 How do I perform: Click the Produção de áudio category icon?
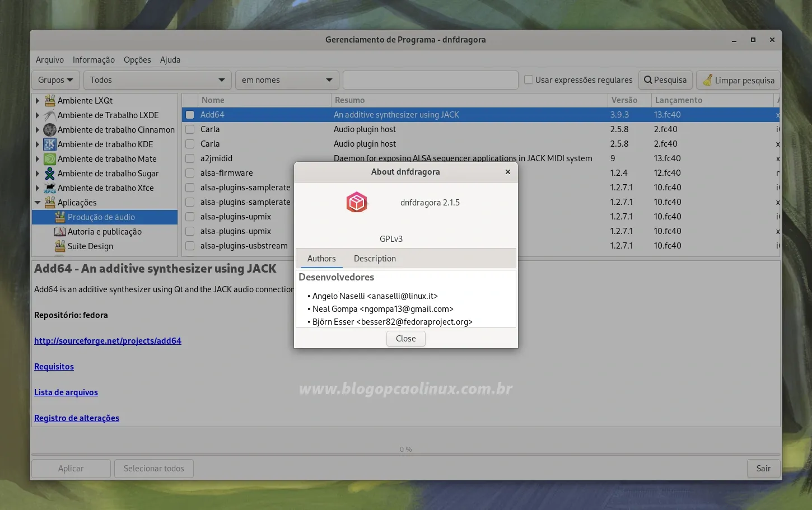pos(60,217)
